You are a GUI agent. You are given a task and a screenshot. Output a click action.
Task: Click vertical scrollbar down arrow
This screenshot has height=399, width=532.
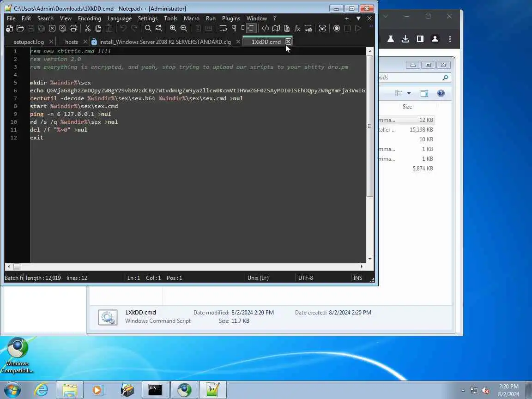click(x=370, y=259)
